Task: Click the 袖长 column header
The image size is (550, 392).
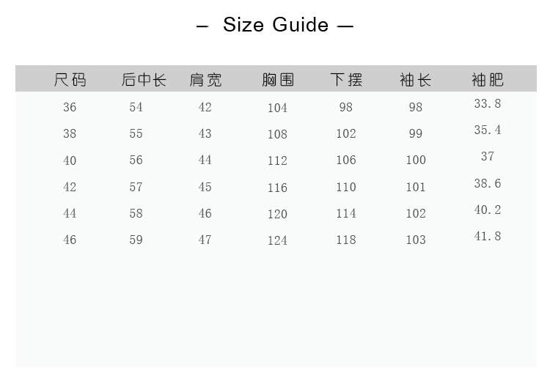Action: point(416,79)
